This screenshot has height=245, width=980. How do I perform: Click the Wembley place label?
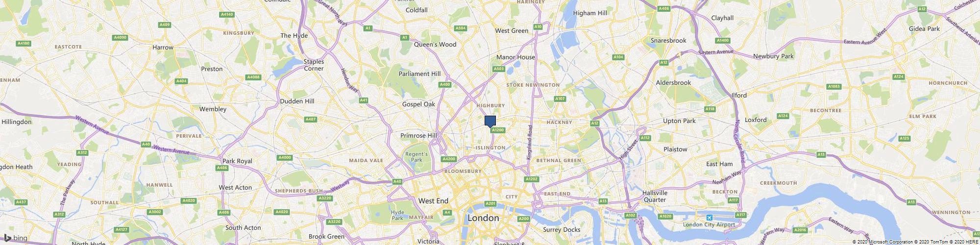pyautogui.click(x=213, y=109)
